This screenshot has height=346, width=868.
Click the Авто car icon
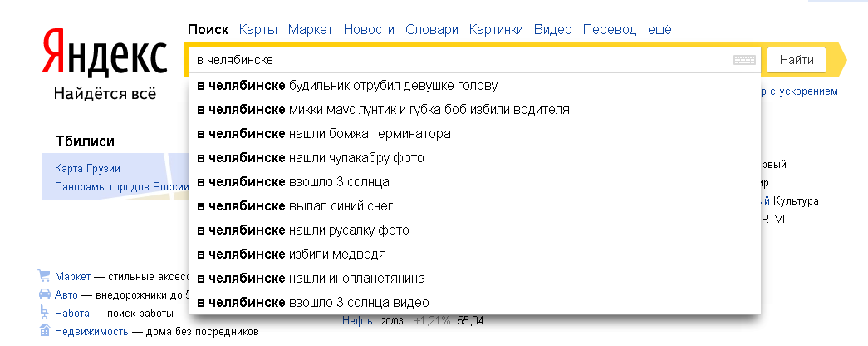click(44, 294)
